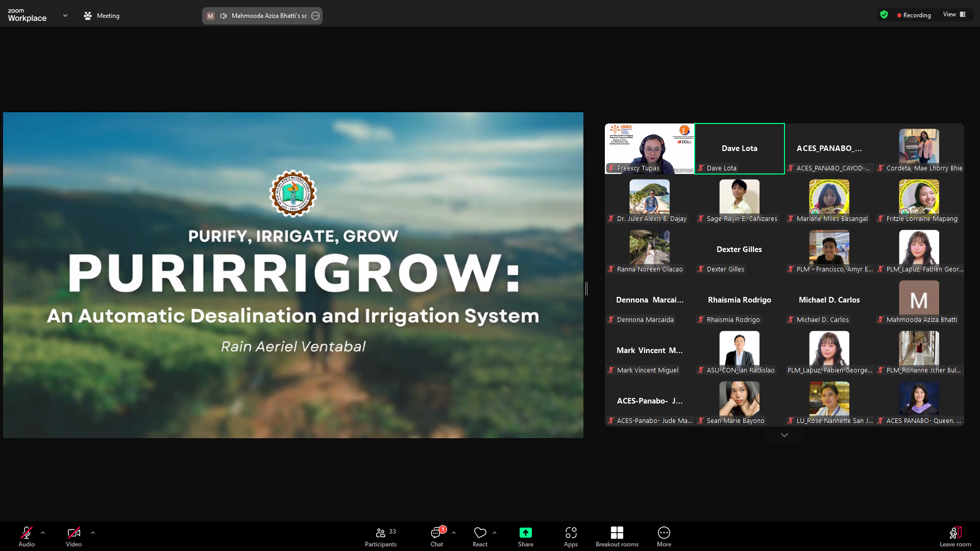
Task: Click the Recording indicator
Action: [x=914, y=15]
